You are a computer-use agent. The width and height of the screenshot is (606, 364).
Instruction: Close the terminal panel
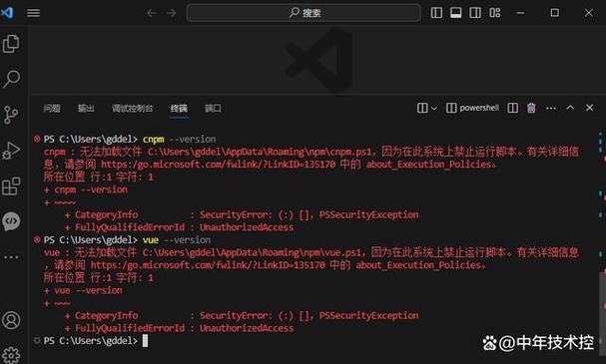(x=589, y=108)
